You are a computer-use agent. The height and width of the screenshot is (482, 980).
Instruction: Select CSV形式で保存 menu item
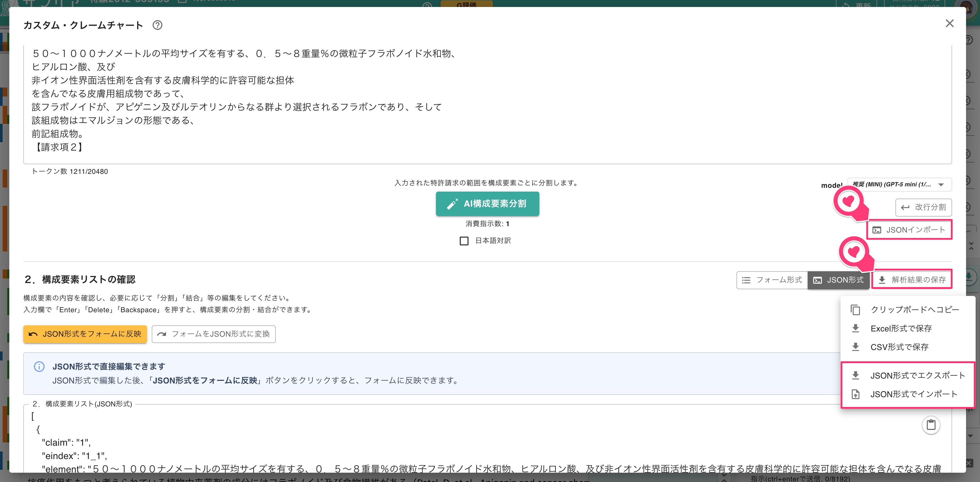point(907,347)
